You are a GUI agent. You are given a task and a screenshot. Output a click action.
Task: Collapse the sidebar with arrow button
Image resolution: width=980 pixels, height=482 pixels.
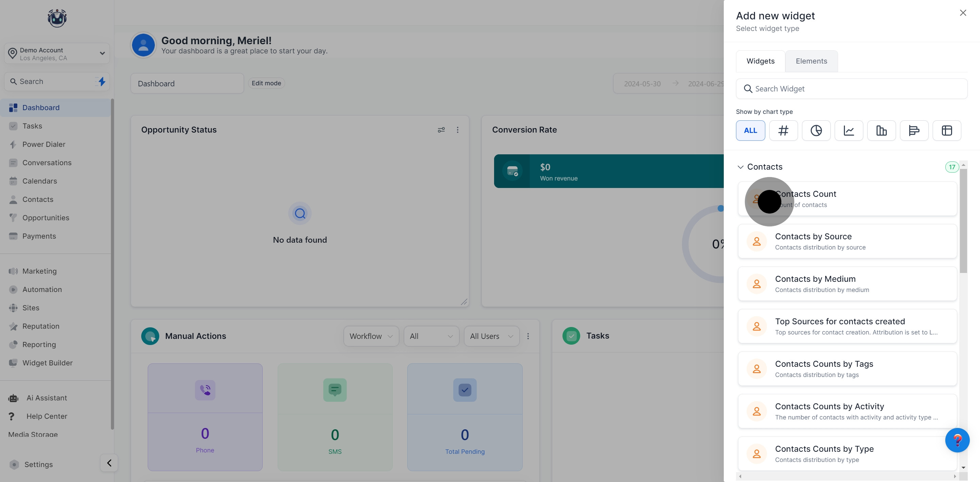coord(109,463)
